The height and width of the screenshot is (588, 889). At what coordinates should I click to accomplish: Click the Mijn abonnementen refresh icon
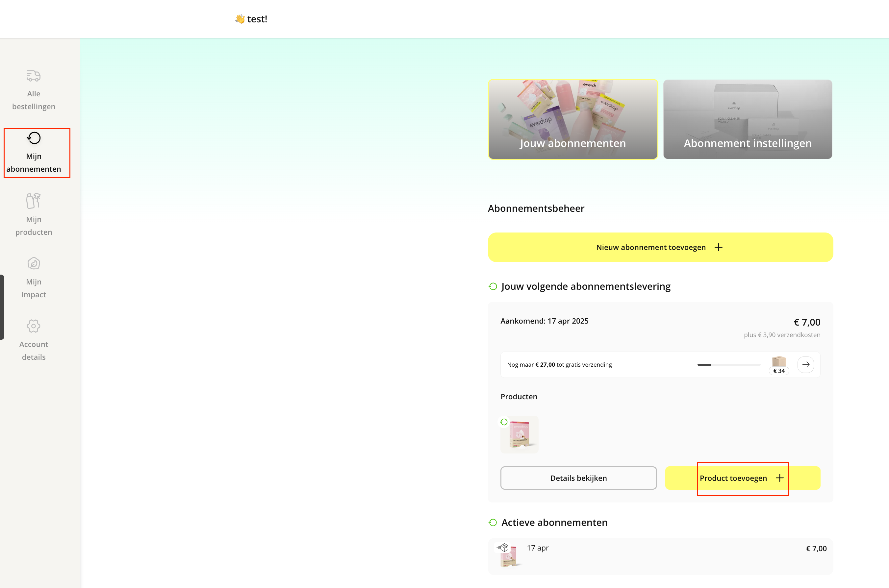(x=33, y=138)
